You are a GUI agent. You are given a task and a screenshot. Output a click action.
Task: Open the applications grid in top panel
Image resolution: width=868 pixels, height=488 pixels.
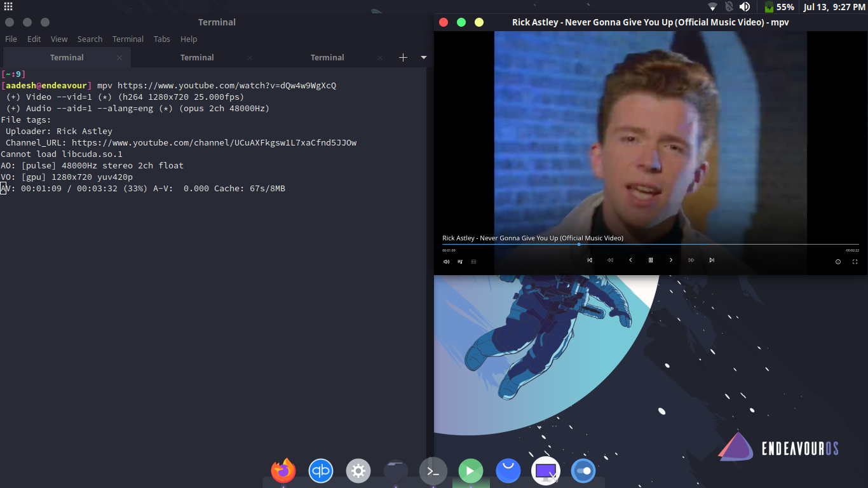[8, 7]
